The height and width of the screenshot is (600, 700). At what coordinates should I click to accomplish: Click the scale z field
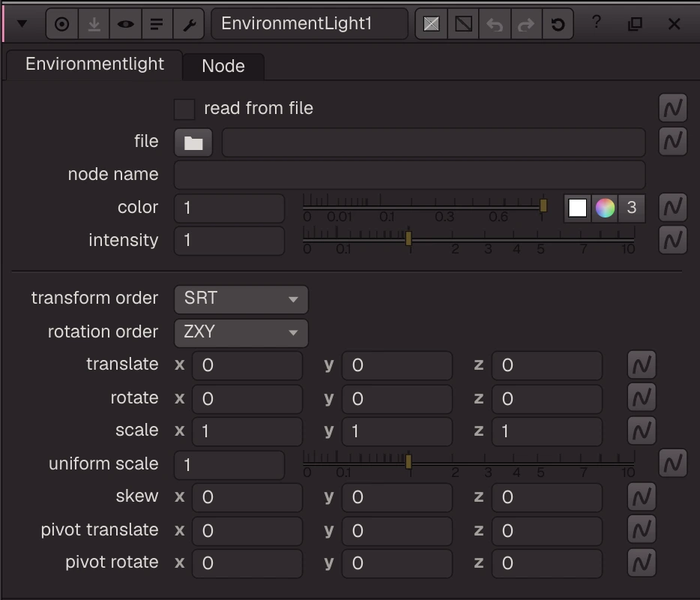tap(547, 431)
